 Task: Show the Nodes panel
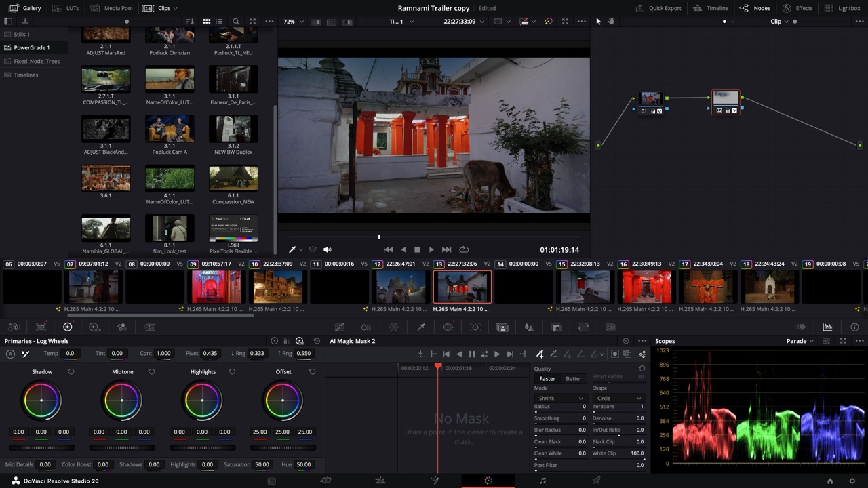(755, 8)
